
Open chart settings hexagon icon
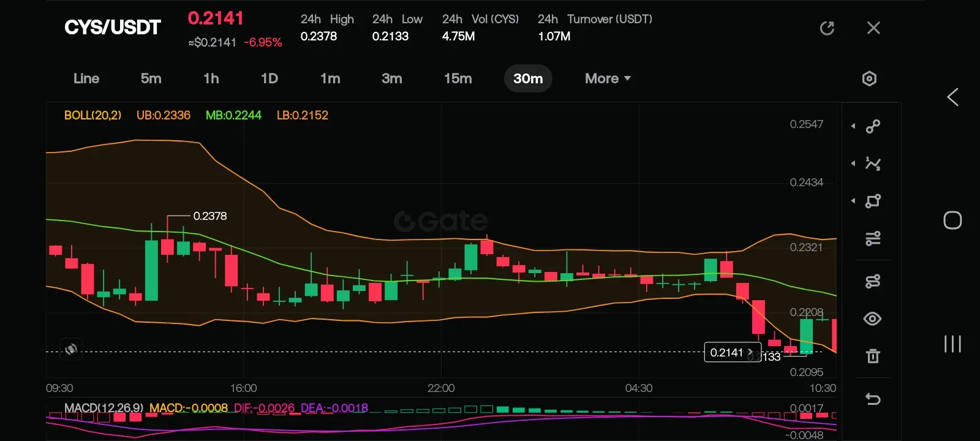869,78
